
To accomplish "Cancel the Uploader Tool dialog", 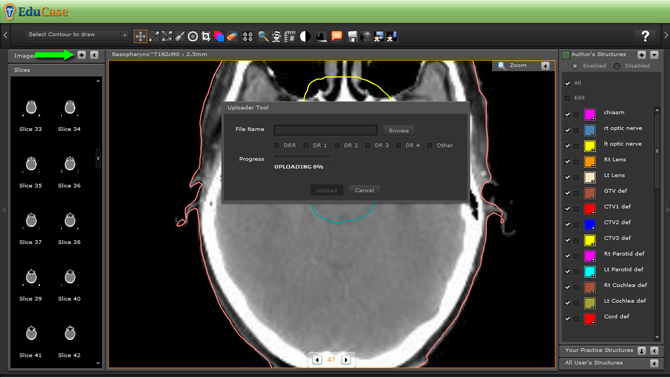I will pyautogui.click(x=364, y=190).
